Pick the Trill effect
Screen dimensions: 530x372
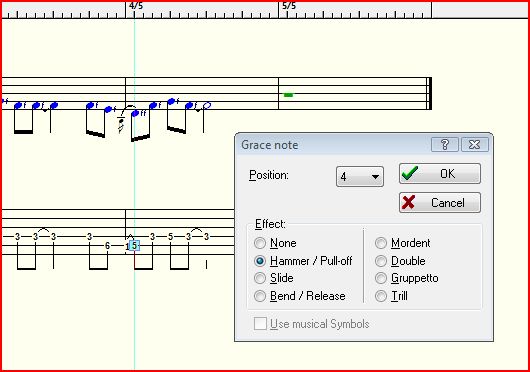[391, 296]
